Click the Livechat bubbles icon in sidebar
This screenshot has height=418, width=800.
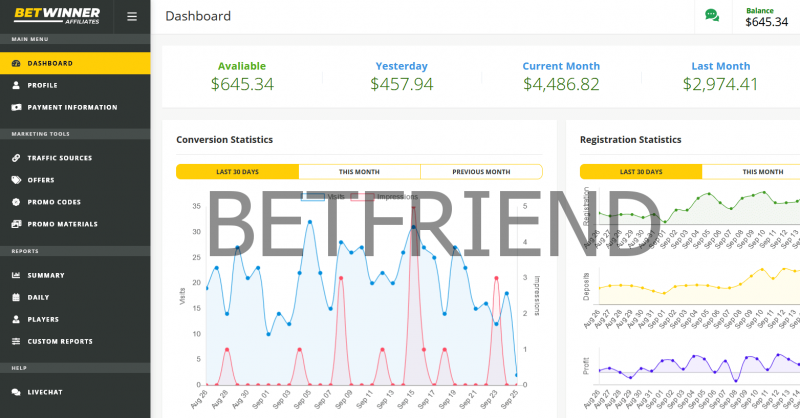click(x=16, y=392)
